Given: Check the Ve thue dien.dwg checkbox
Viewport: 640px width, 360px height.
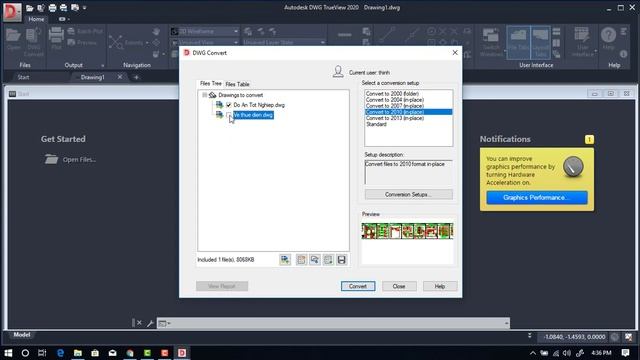Looking at the screenshot, I should click(229, 115).
